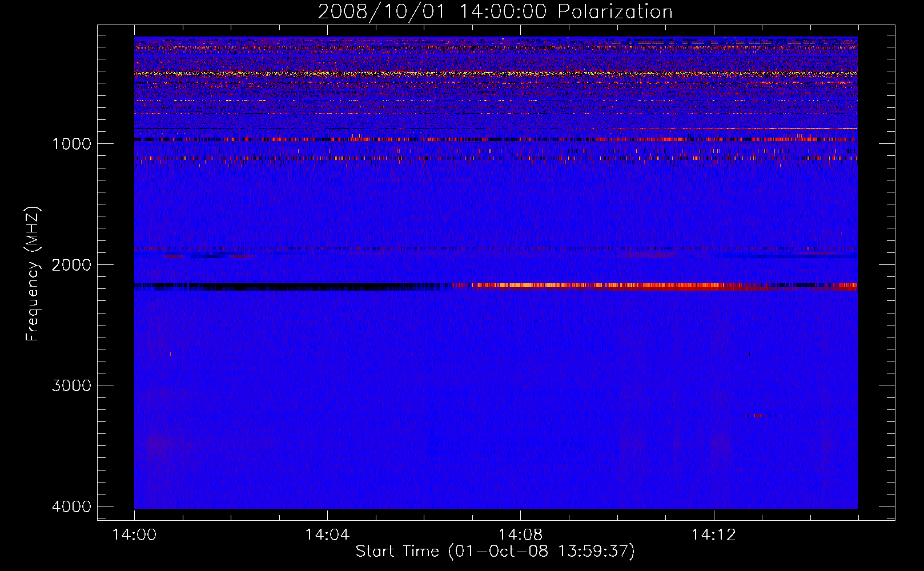Click the '2000' frequency tick label
This screenshot has height=571, width=924.
pyautogui.click(x=71, y=264)
